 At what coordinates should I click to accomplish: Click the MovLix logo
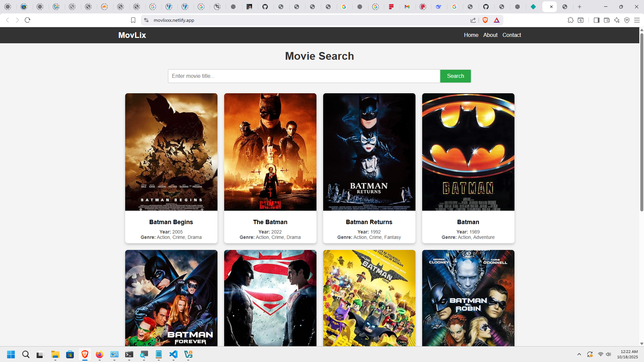132,35
